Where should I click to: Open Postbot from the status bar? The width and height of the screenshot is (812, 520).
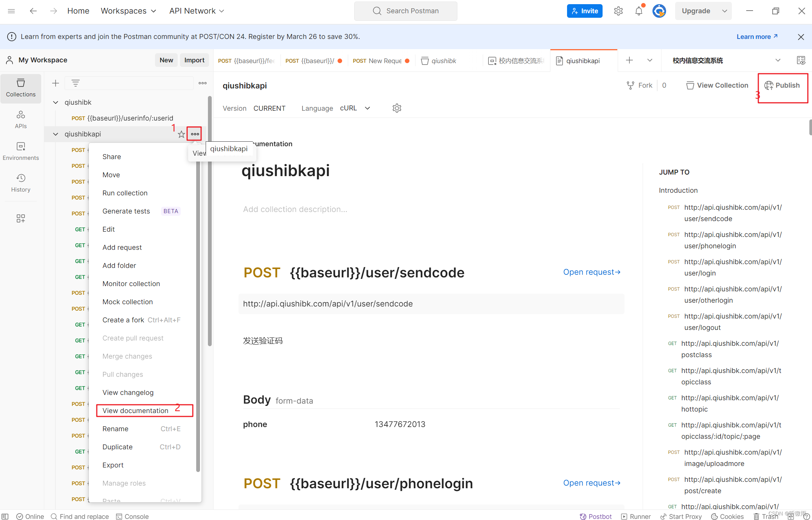tap(596, 516)
